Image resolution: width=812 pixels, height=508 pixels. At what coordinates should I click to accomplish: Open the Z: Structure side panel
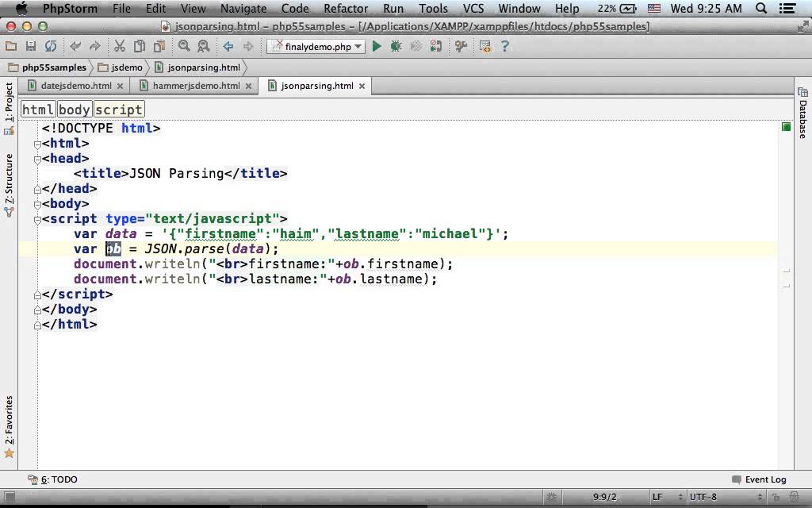pos(9,186)
